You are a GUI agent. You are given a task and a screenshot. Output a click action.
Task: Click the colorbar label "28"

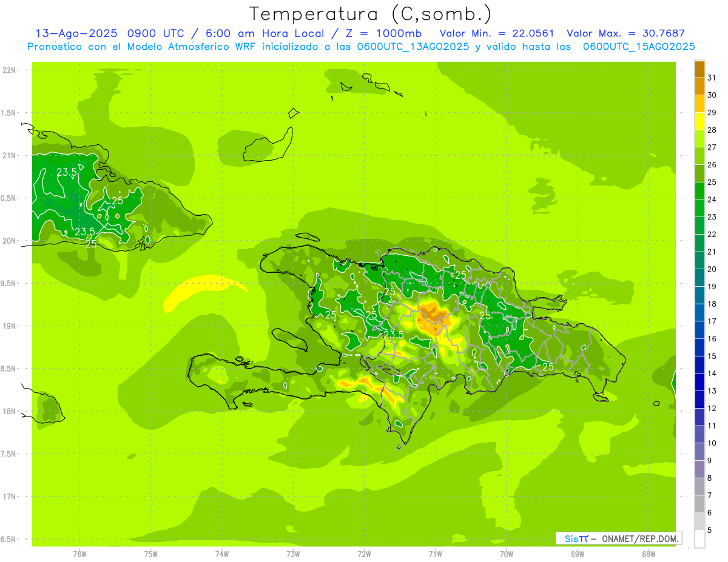[712, 130]
